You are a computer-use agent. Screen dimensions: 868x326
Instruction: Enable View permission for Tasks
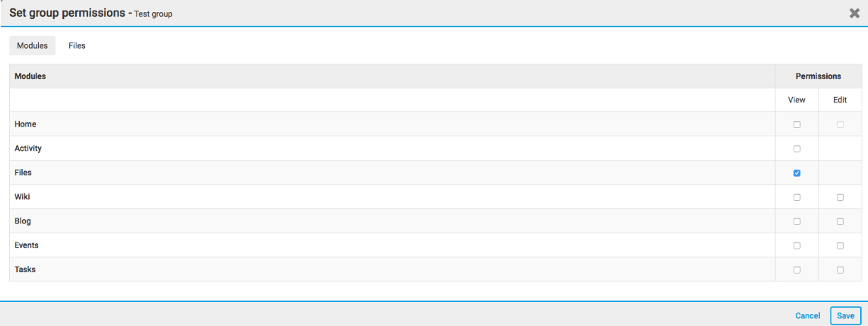pyautogui.click(x=797, y=270)
